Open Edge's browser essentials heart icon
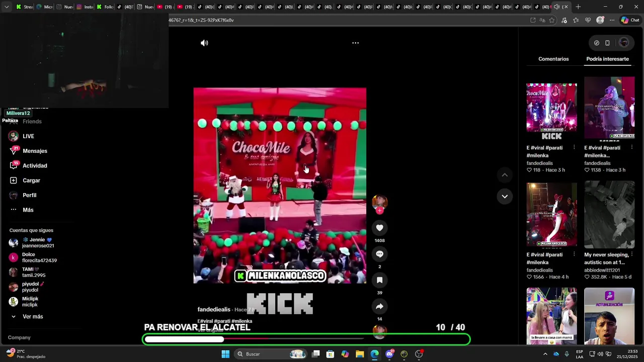Viewport: 644px width, 362px height. point(588,20)
